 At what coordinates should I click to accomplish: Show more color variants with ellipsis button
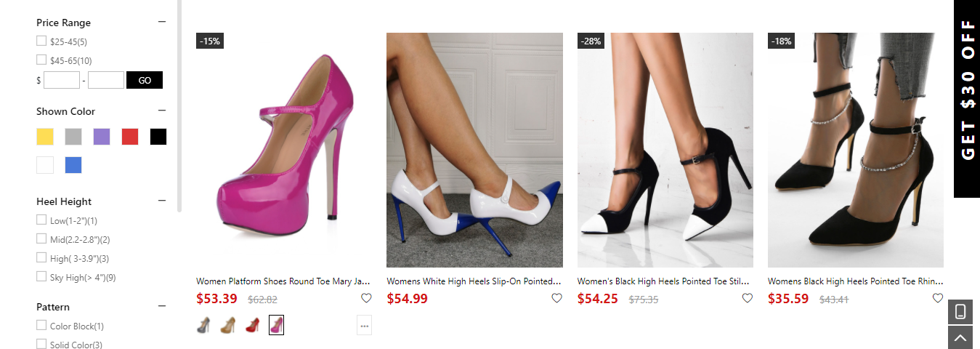click(x=364, y=326)
